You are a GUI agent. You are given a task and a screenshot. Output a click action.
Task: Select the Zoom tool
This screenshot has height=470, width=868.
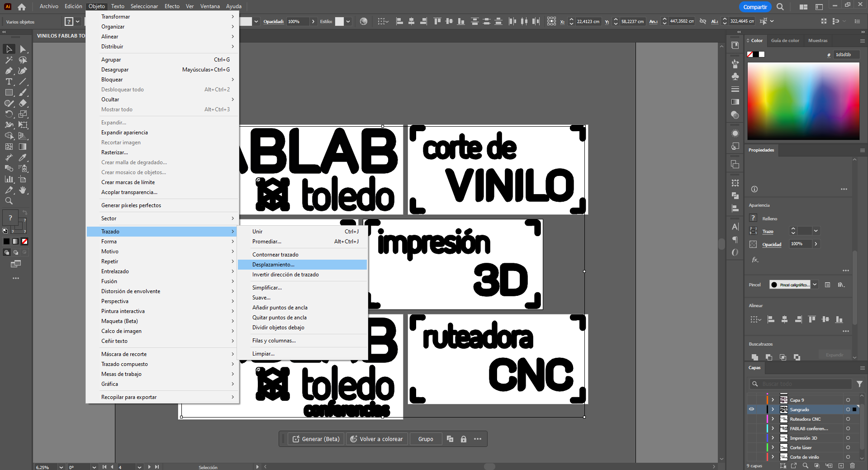[9, 201]
